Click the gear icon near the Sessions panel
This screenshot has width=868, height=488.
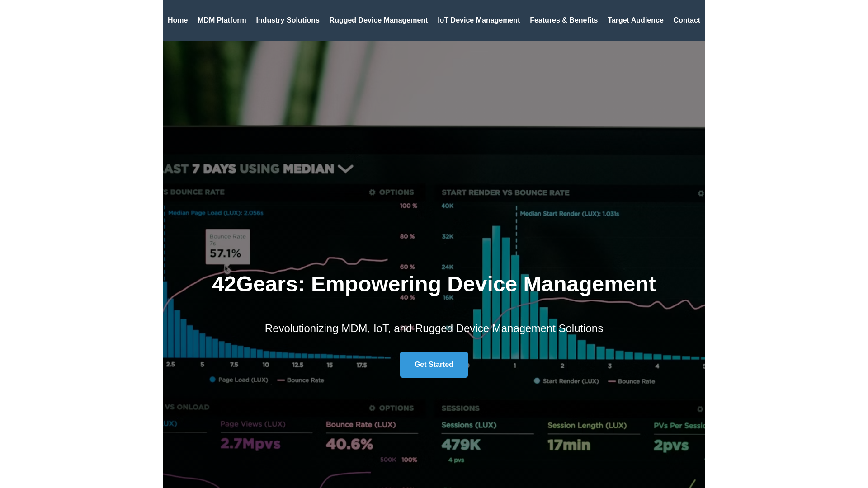coord(700,409)
